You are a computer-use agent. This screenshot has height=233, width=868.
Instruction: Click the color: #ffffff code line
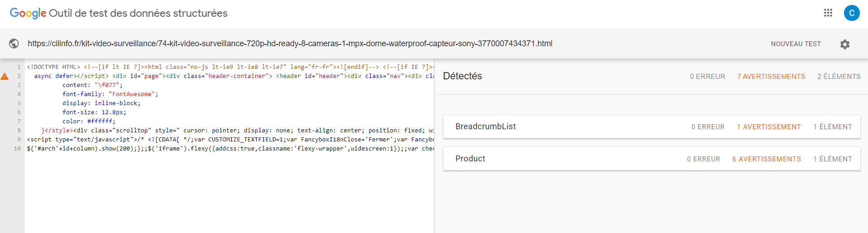89,121
